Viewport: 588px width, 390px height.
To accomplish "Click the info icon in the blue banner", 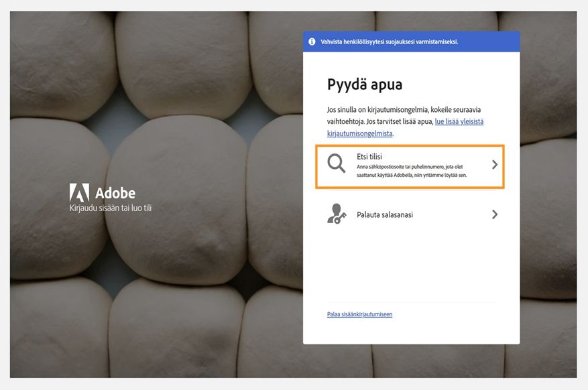I will pos(312,42).
